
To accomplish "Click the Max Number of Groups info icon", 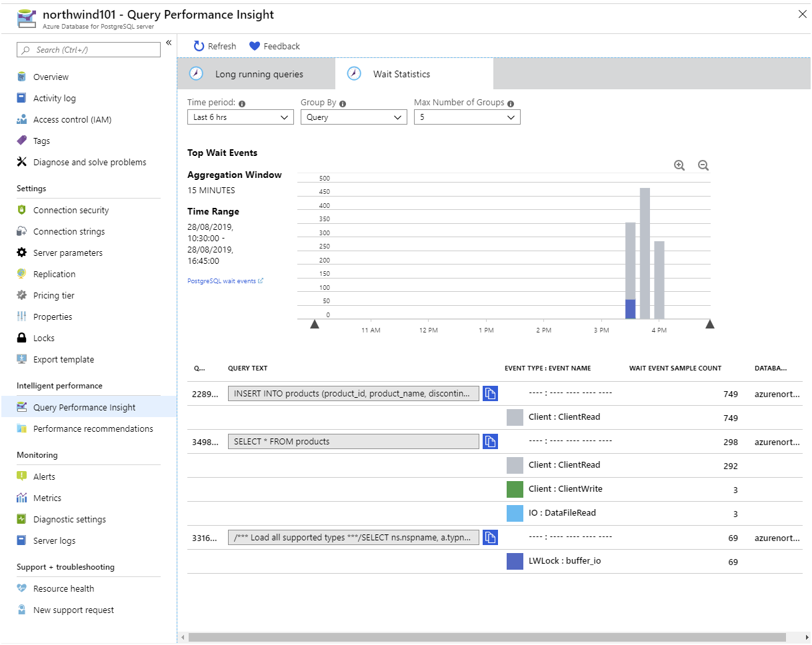I will click(511, 104).
